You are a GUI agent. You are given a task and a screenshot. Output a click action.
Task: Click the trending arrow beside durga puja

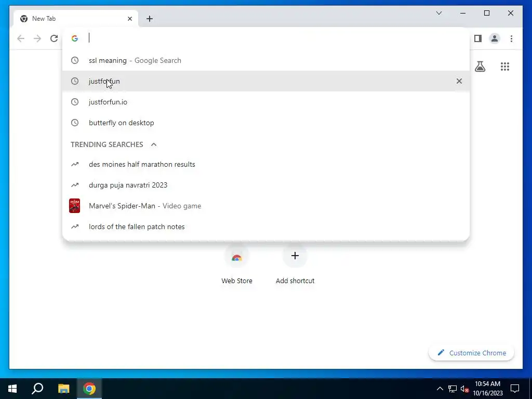point(75,185)
